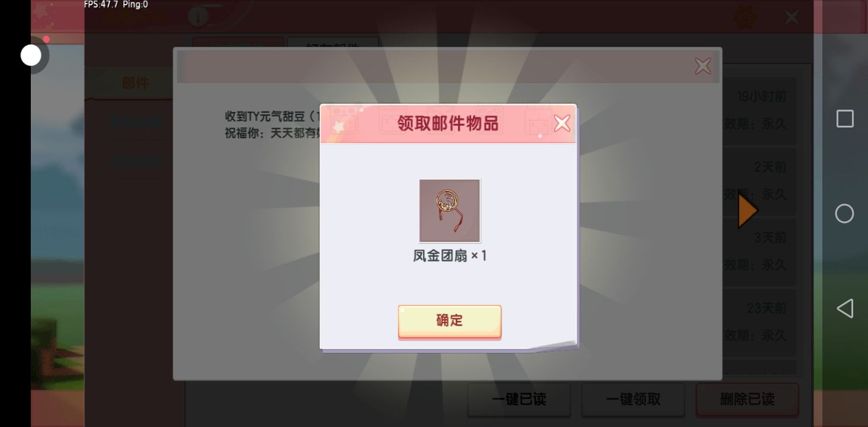Tap the Android recent apps square
Screen dimensions: 868x427
(845, 119)
